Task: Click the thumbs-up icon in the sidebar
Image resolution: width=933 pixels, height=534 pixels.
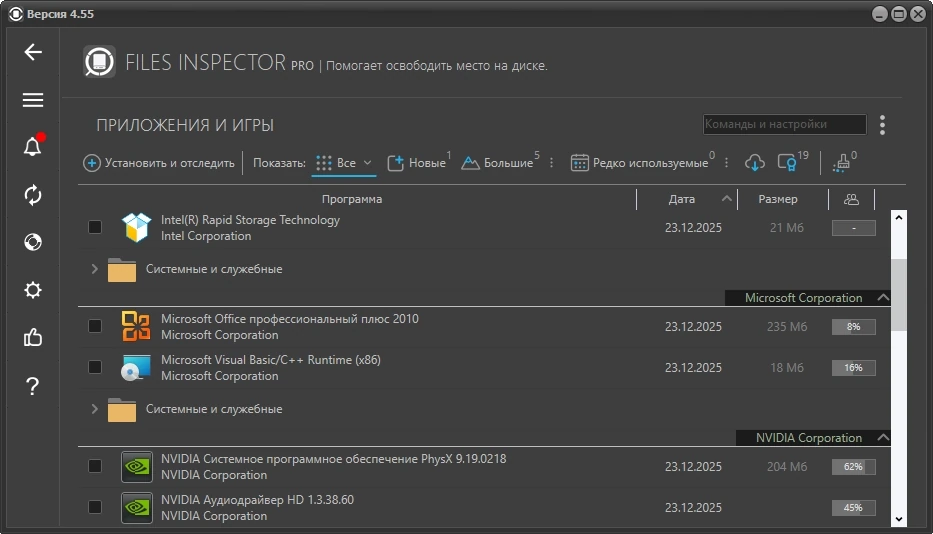Action: click(33, 338)
